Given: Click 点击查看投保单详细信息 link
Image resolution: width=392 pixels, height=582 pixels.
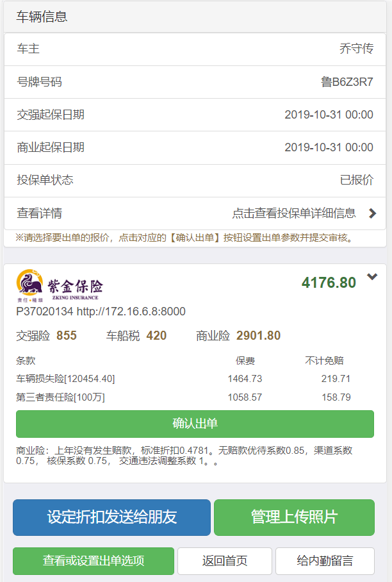Looking at the screenshot, I should pos(293,213).
